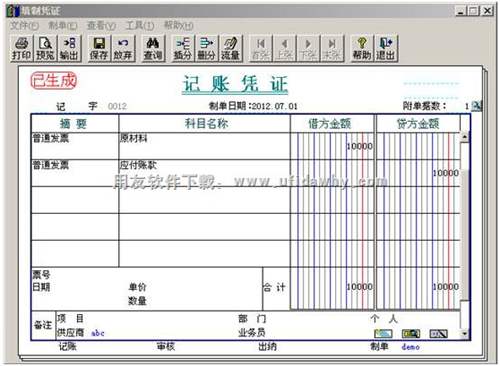Click the icon next to 附单据数 field
Image resolution: width=500 pixels, height=366 pixels.
[477, 106]
